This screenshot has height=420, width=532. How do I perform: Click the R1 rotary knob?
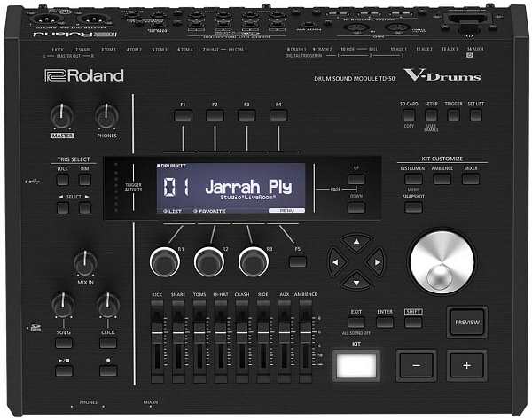(x=165, y=262)
